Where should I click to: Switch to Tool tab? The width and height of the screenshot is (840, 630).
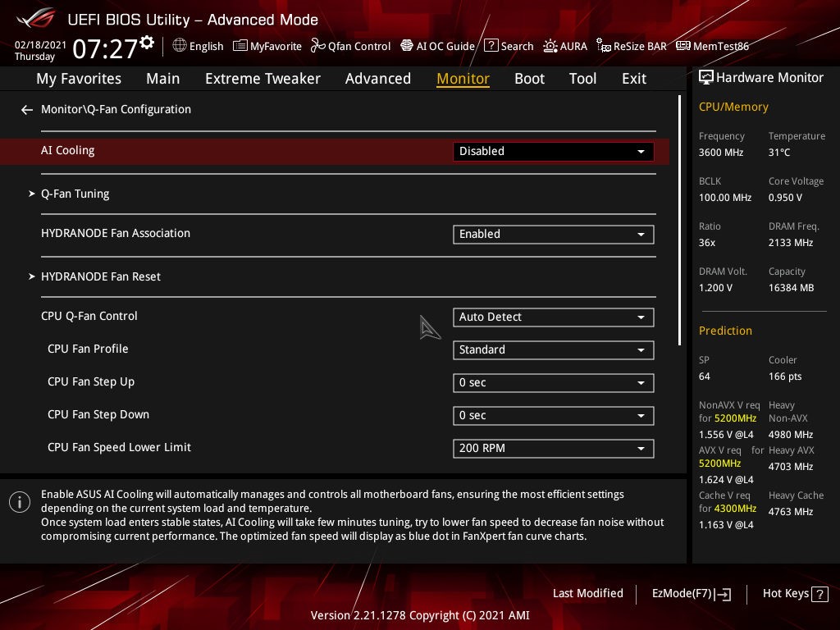(582, 79)
